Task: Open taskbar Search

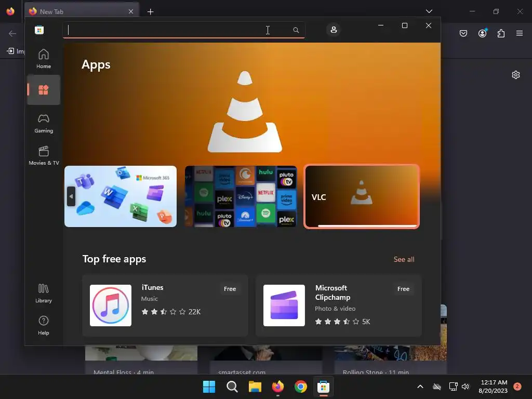Action: click(232, 387)
